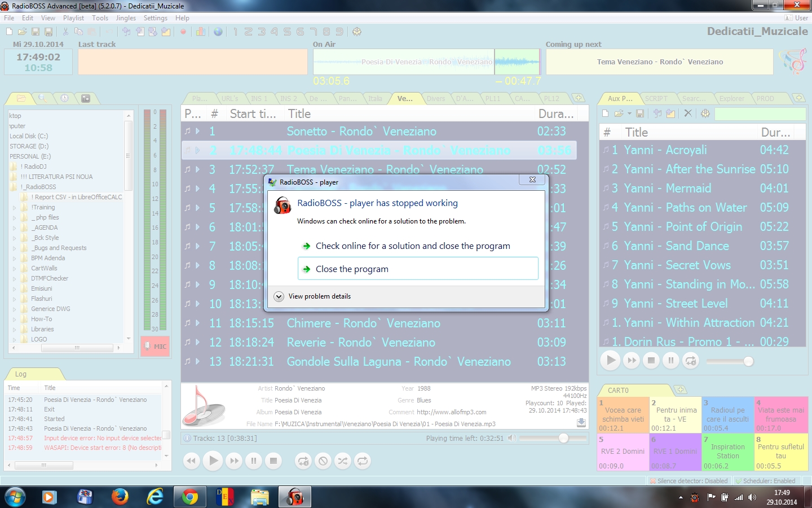Viewport: 812px width, 508px height.
Task: Expand the !Training folder in tree
Action: coord(15,207)
